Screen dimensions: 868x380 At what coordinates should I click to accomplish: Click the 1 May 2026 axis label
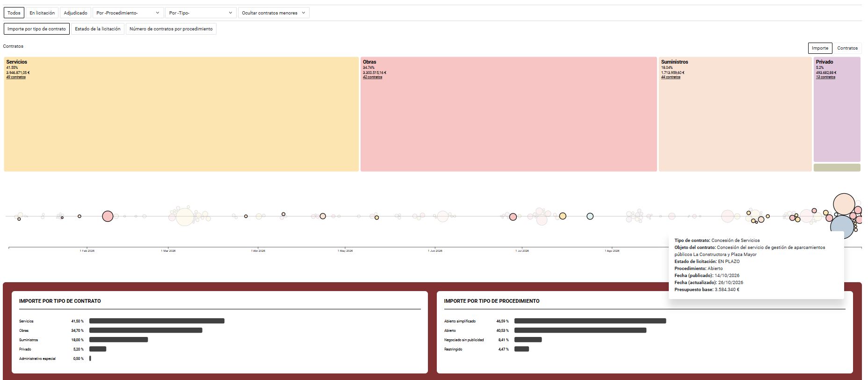tap(345, 251)
